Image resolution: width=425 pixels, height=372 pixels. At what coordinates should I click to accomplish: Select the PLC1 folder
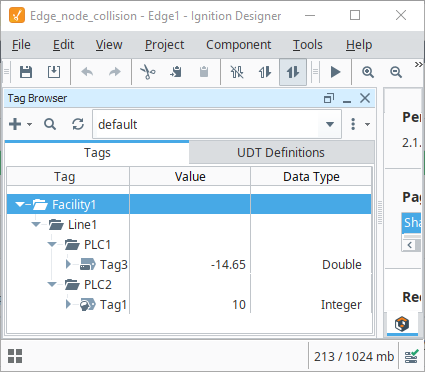coord(97,244)
